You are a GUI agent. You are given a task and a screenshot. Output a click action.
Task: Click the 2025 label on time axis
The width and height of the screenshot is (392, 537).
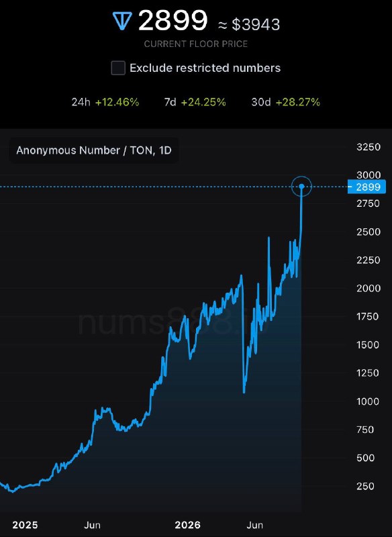(25, 525)
